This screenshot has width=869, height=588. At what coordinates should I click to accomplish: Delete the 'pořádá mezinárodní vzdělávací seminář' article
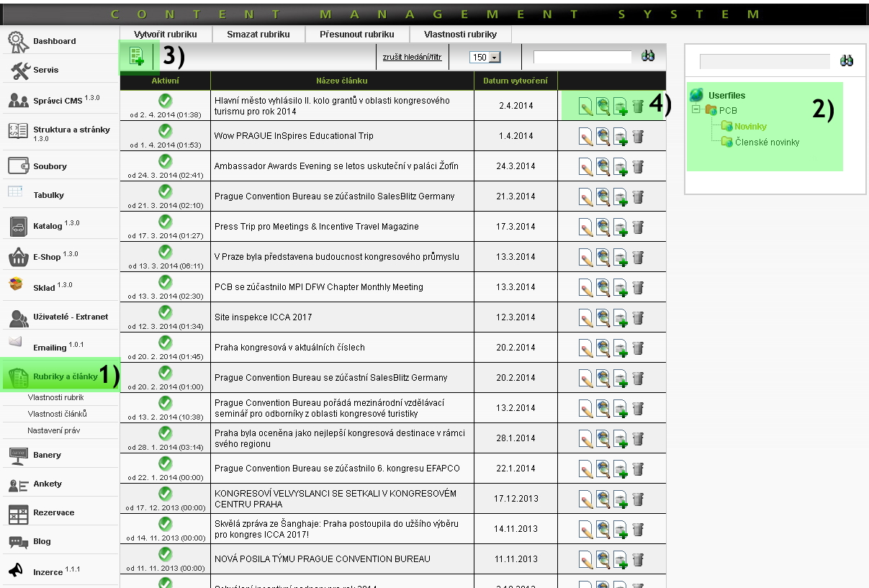(638, 409)
